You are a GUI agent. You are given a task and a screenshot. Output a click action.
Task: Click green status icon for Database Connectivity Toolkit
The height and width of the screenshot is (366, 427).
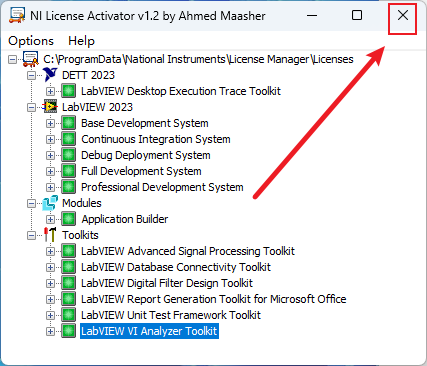click(x=69, y=267)
